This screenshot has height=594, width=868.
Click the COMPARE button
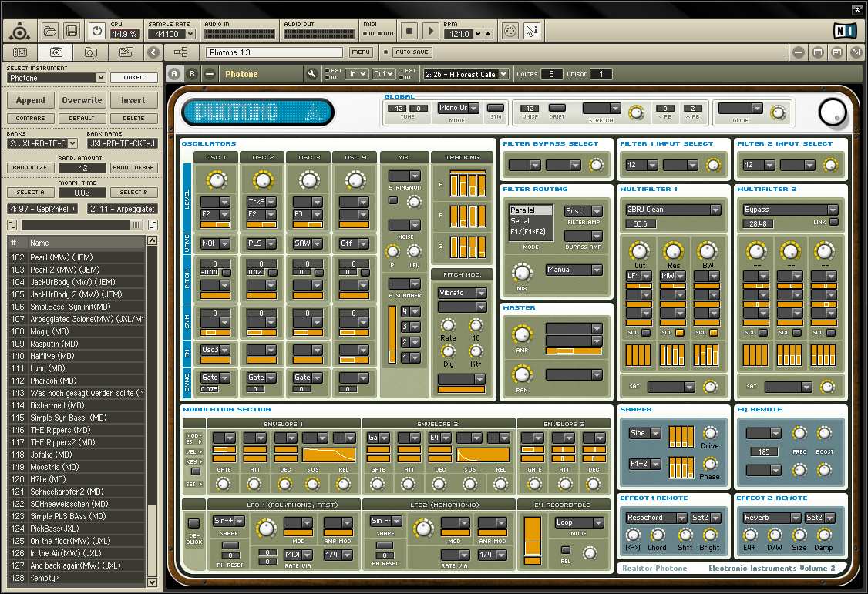pyautogui.click(x=30, y=119)
